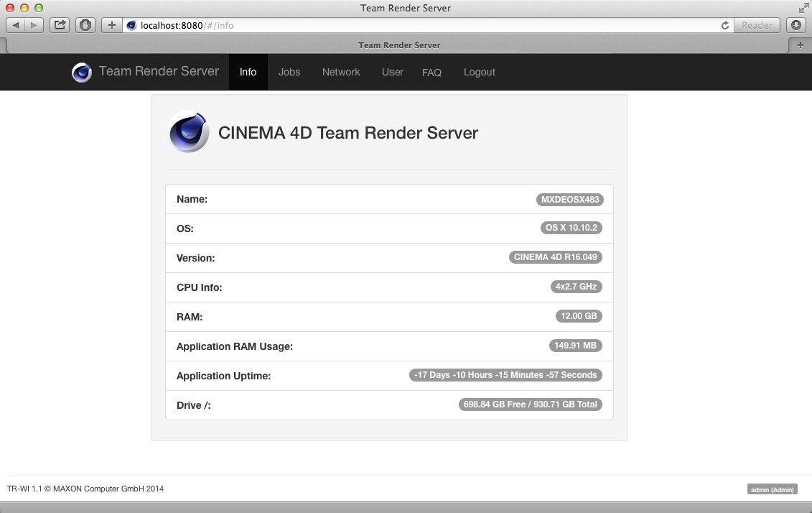Click the uptime badge showing -17 Days
812x513 pixels.
[x=505, y=375]
